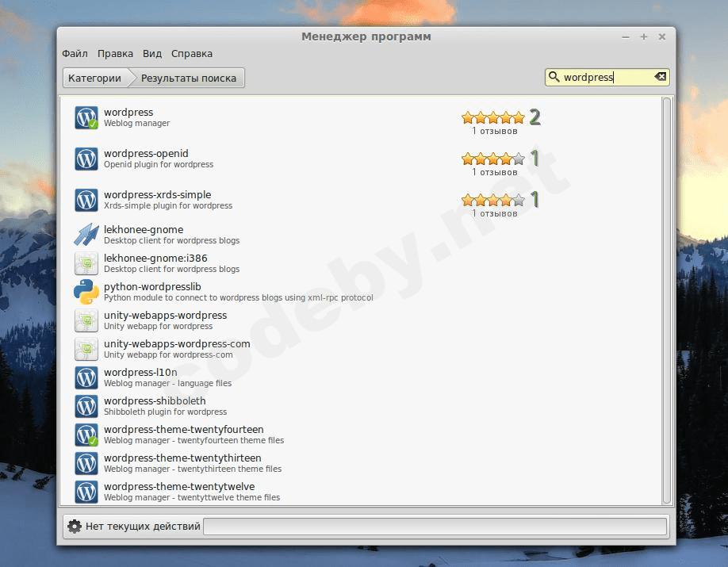
Task: Click the lekhonee-gnome:i386 package icon
Action: [x=86, y=263]
